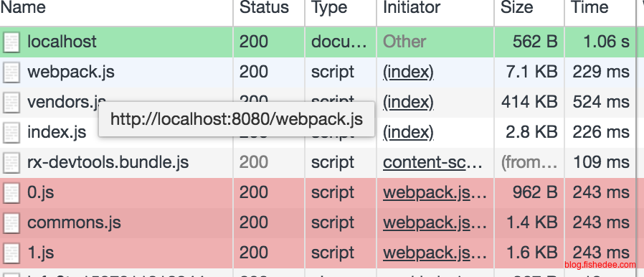Screen dimensions: 644x277
Task: Select the vendors.js request name
Action: click(67, 102)
